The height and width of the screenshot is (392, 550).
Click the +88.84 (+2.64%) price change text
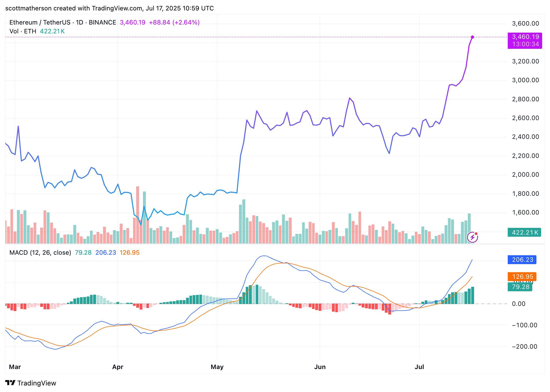pos(174,22)
